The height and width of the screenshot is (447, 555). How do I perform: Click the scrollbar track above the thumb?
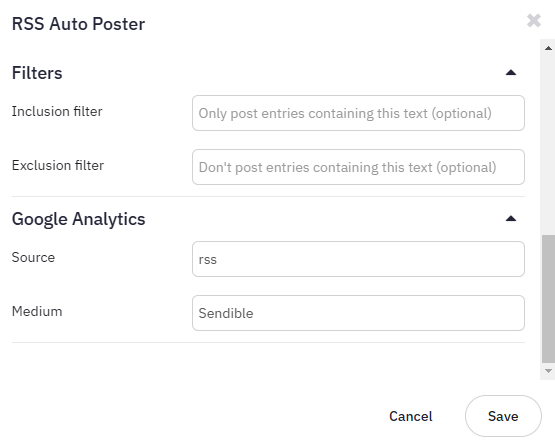pos(548,144)
